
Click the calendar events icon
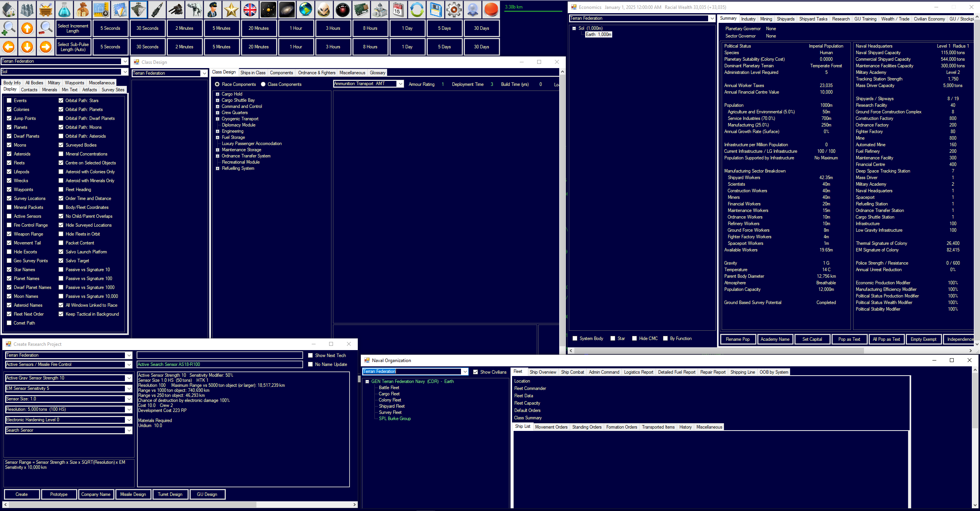click(x=398, y=10)
